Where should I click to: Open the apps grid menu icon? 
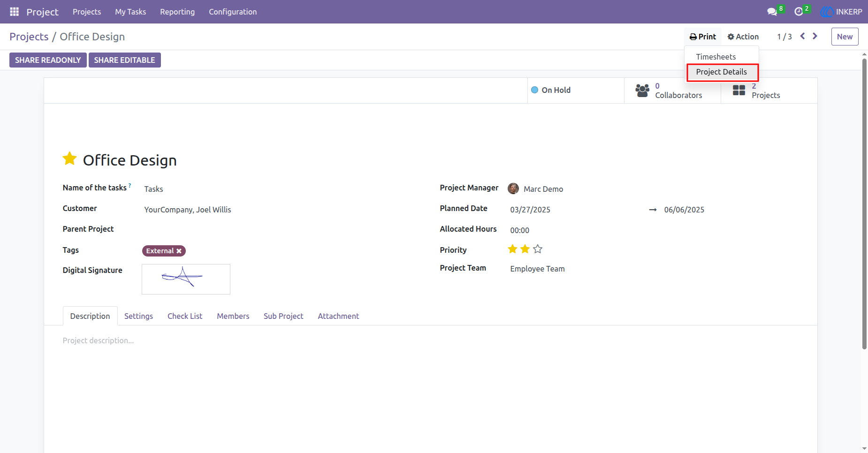(x=15, y=12)
